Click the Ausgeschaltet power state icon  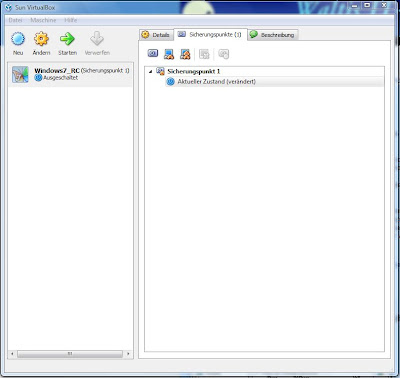(x=38, y=78)
